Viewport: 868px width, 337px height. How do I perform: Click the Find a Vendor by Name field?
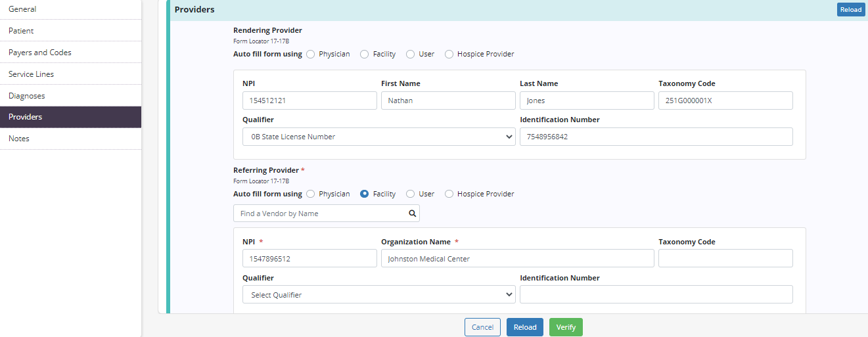pyautogui.click(x=319, y=213)
